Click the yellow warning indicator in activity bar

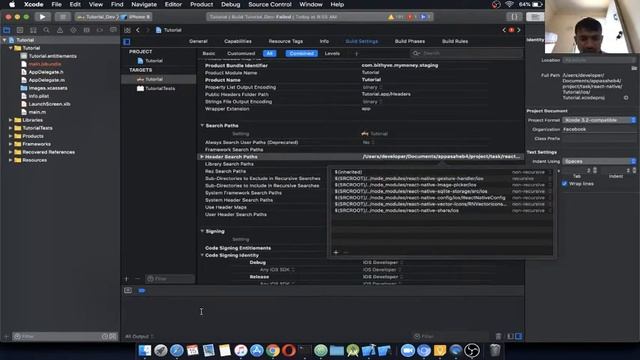[x=391, y=17]
